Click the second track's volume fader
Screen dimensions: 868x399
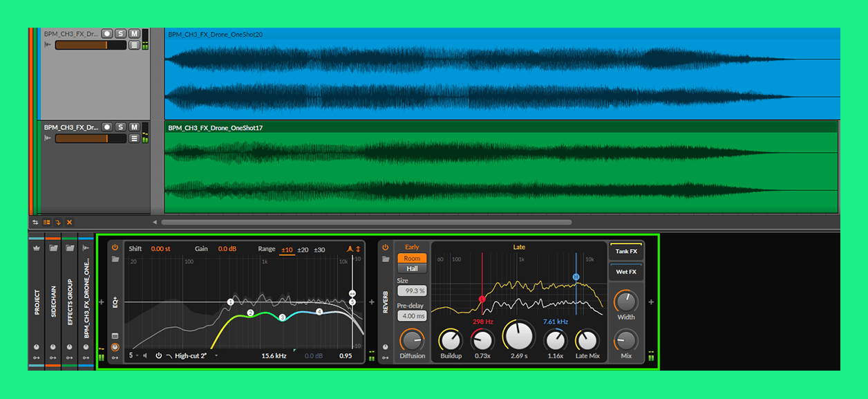91,138
